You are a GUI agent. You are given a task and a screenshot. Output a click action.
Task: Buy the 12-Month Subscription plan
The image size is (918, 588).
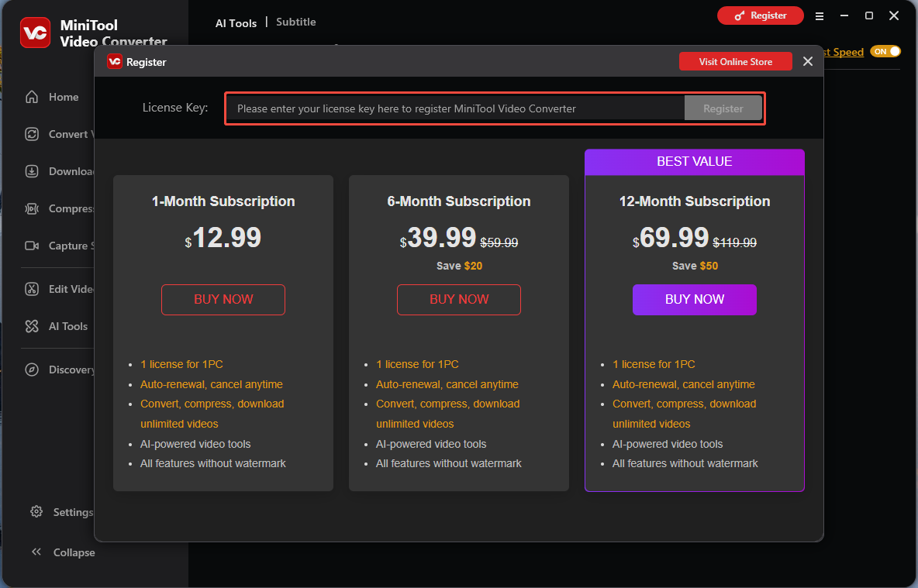[695, 300]
